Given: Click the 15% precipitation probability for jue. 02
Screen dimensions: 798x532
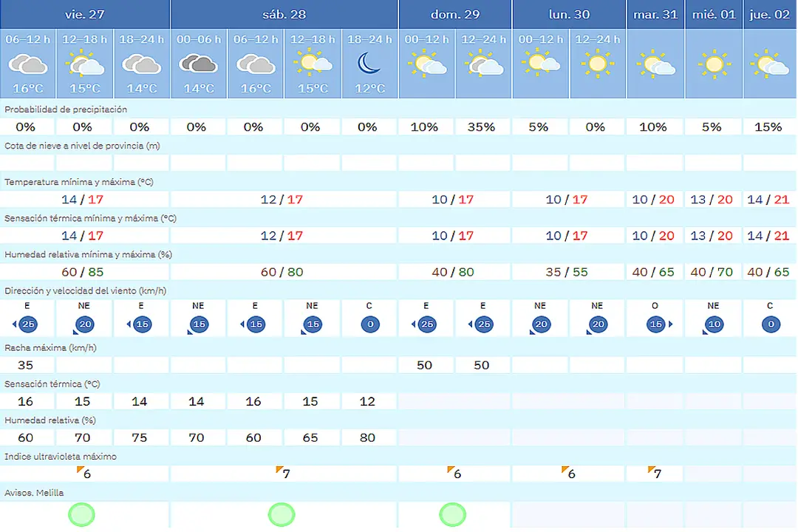Looking at the screenshot, I should click(x=768, y=127).
